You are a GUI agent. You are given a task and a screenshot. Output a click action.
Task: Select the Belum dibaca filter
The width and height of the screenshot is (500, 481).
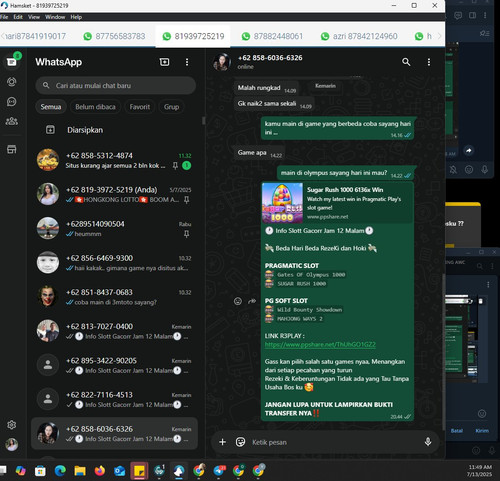tap(95, 107)
